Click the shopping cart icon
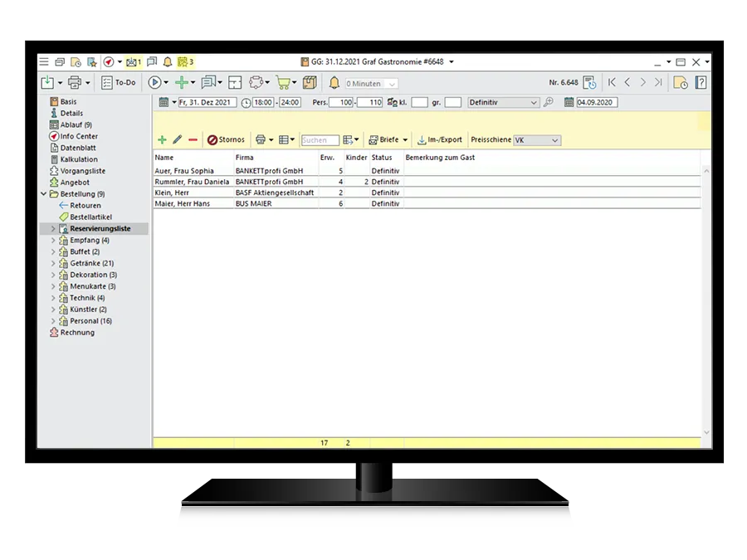This screenshot has height=560, width=747. 283,83
